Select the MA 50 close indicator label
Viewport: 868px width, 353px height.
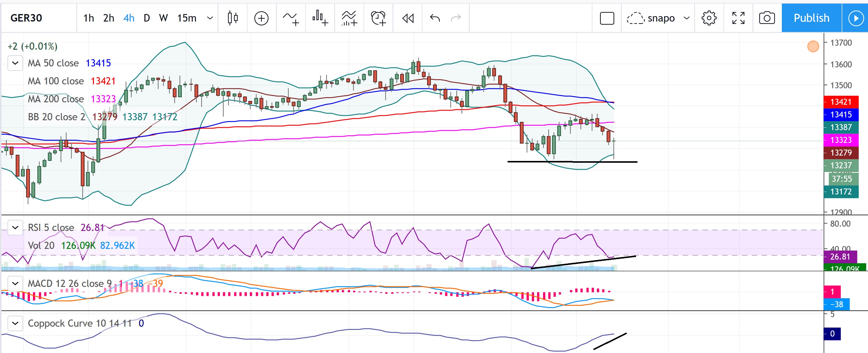[x=53, y=63]
